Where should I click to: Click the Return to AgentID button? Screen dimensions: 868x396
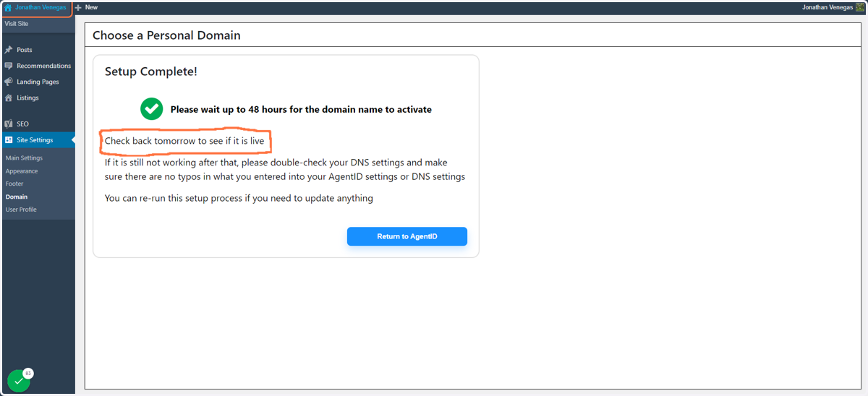tap(407, 236)
